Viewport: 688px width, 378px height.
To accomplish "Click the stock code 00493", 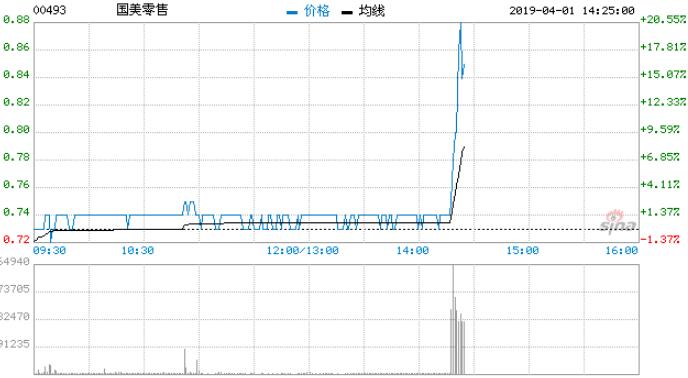I will coord(50,10).
